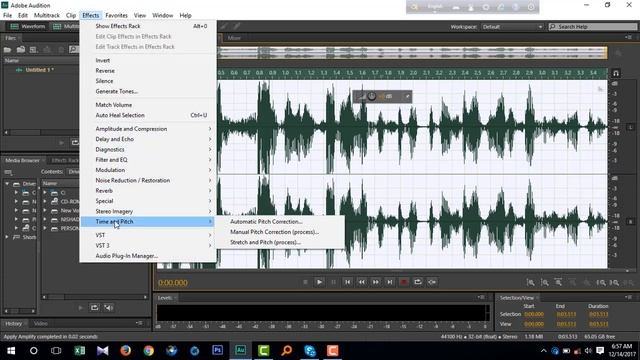Click the Fast Forward transport button

point(376,282)
